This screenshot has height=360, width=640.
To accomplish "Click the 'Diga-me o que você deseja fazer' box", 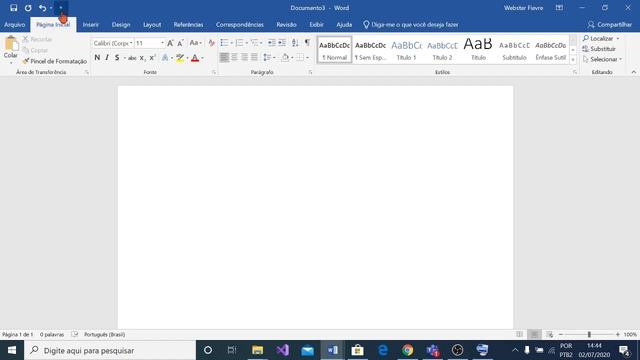I will coord(411,24).
